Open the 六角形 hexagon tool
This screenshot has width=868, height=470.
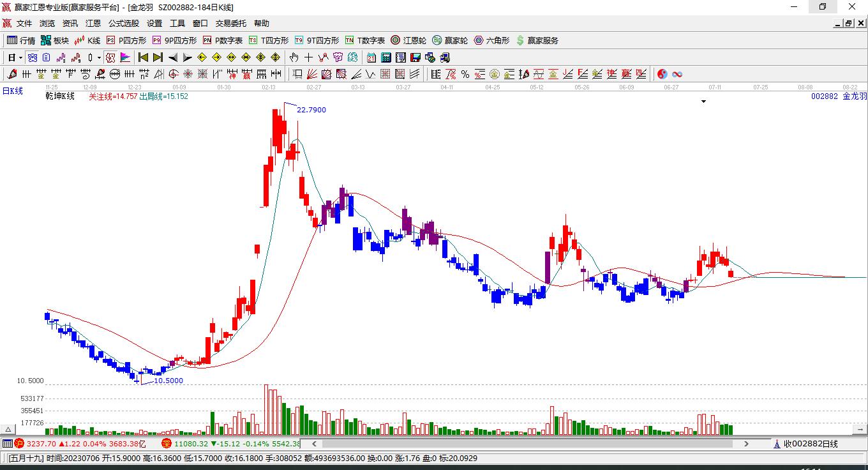pyautogui.click(x=491, y=40)
